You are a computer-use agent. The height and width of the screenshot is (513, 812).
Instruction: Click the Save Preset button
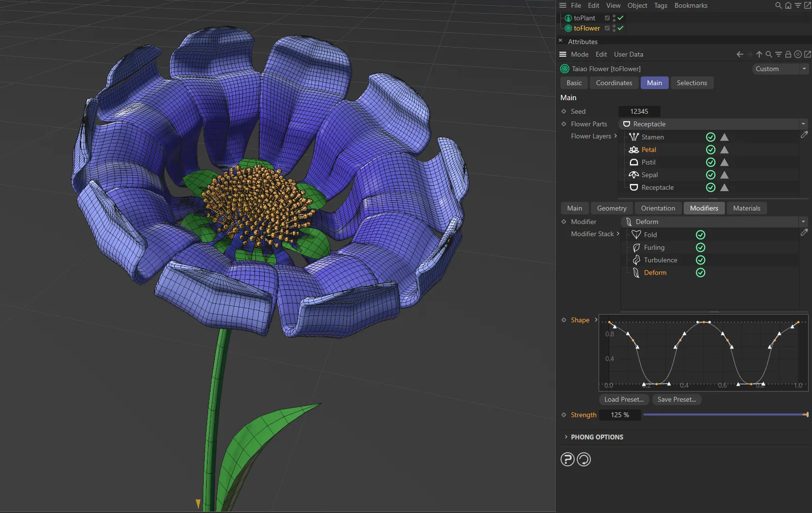click(x=677, y=399)
